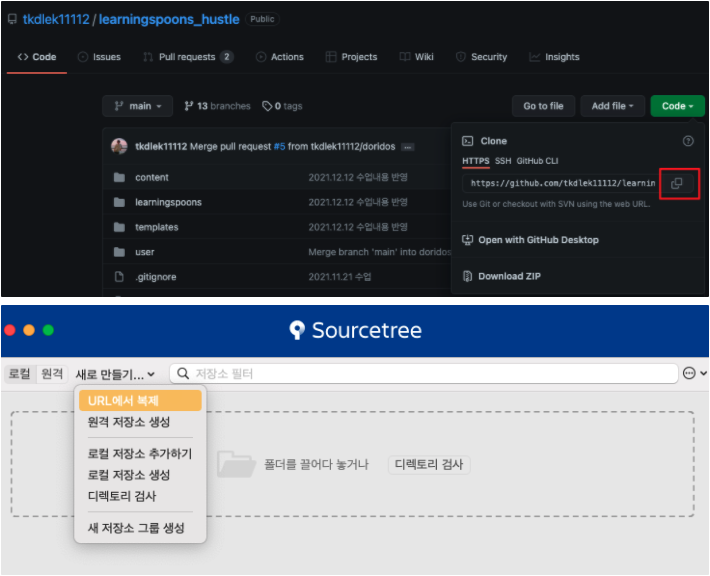Select the SSH clone tab
Viewport: 710px width, 576px height.
503,161
